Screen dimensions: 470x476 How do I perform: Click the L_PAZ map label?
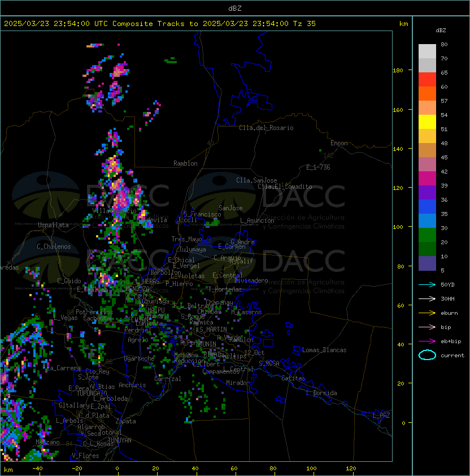[381, 416]
